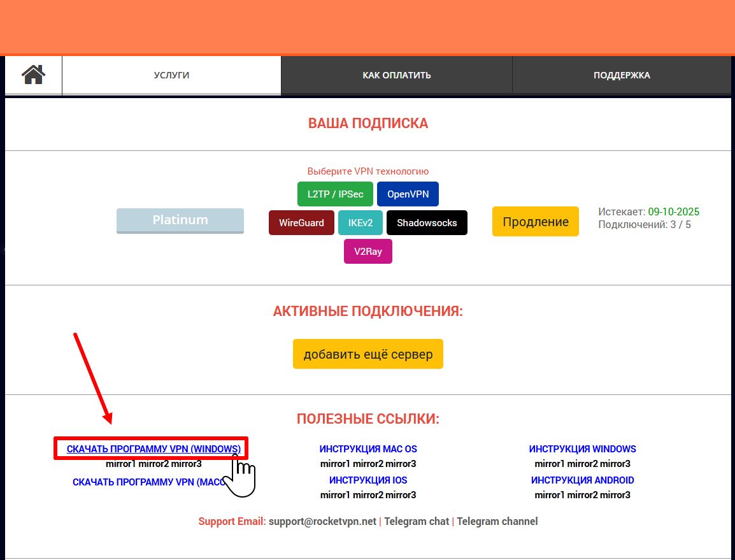The image size is (735, 560).
Task: Open ИНСТРУКЦИЯ MAC OS link
Action: (368, 449)
